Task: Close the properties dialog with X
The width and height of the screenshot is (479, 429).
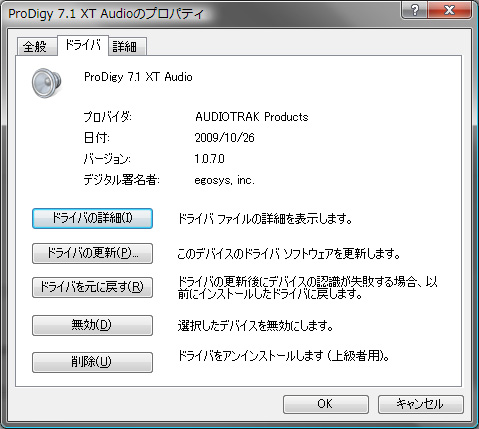Action: point(449,10)
